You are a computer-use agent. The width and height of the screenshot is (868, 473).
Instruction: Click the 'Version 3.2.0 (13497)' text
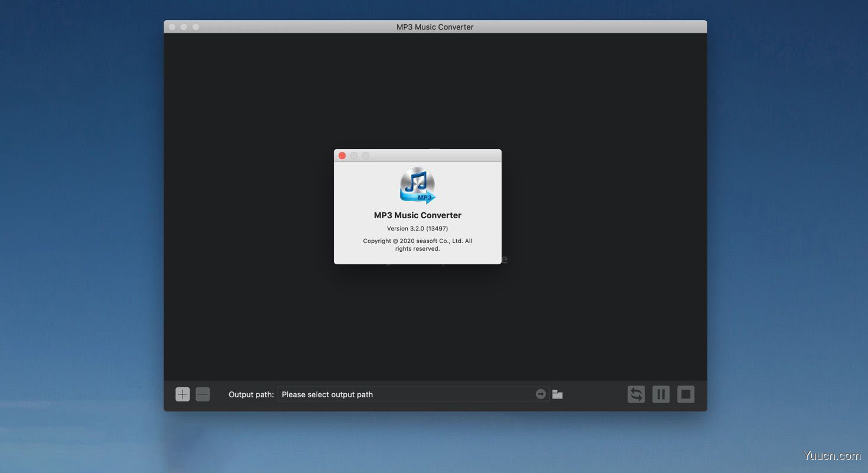[x=418, y=228]
